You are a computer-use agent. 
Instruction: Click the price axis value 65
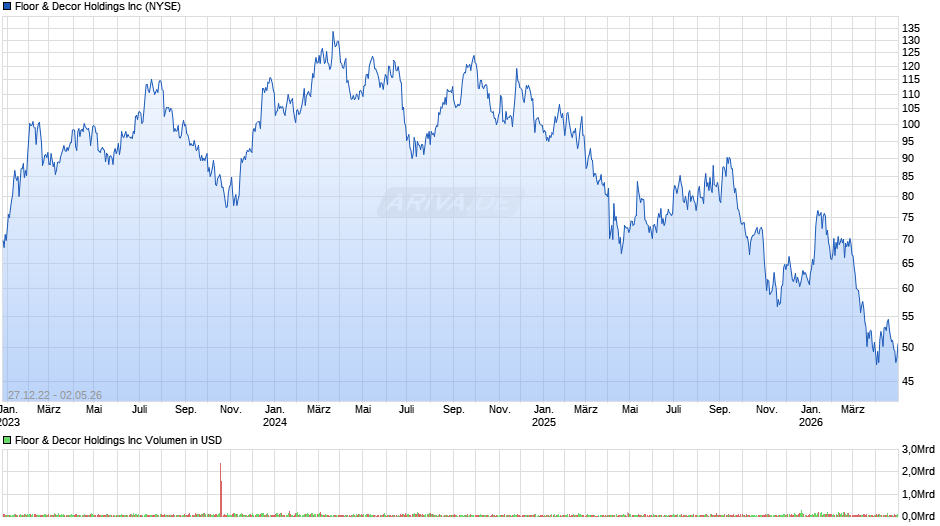(x=908, y=263)
